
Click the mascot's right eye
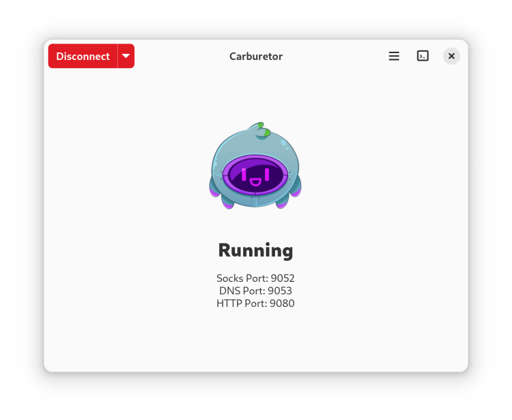click(x=267, y=174)
